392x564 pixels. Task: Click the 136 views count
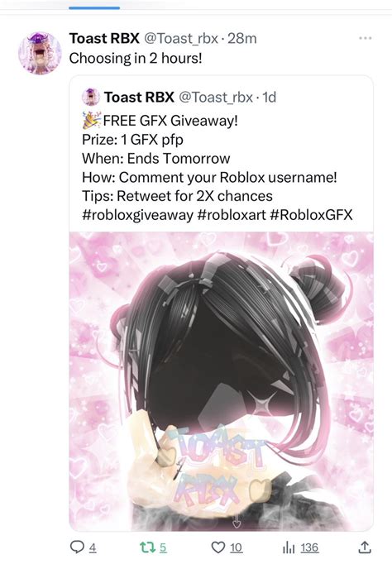(309, 547)
